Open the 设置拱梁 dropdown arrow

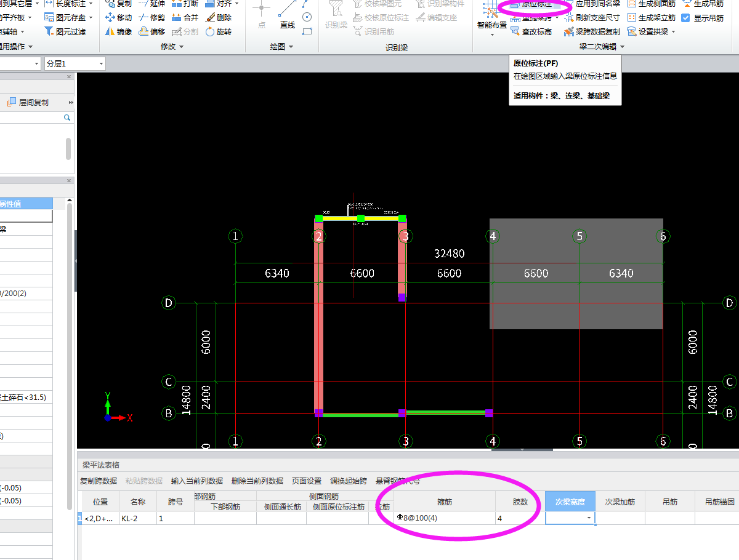click(x=673, y=31)
